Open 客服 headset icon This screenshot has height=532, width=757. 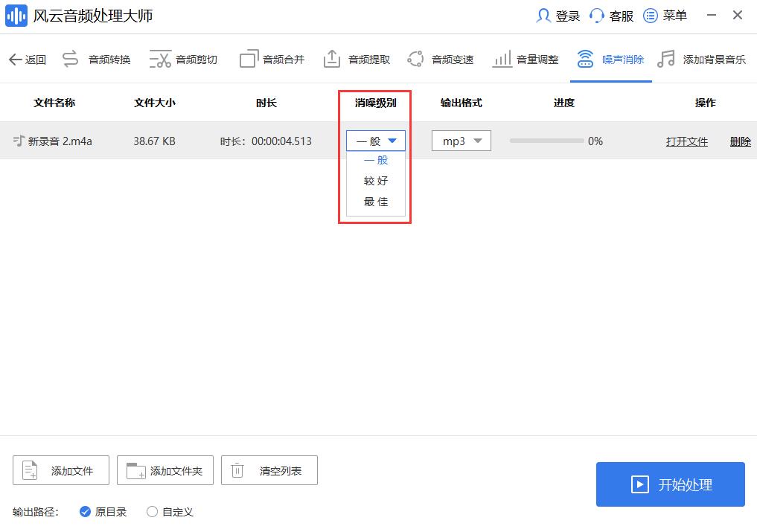coord(597,16)
